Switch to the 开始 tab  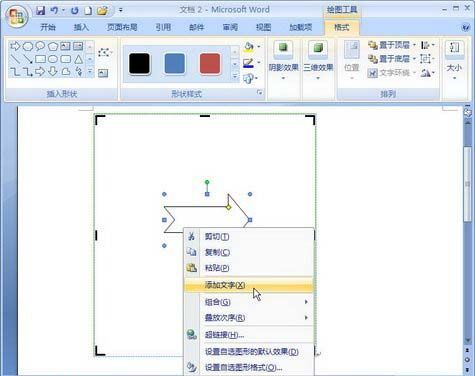tap(48, 27)
